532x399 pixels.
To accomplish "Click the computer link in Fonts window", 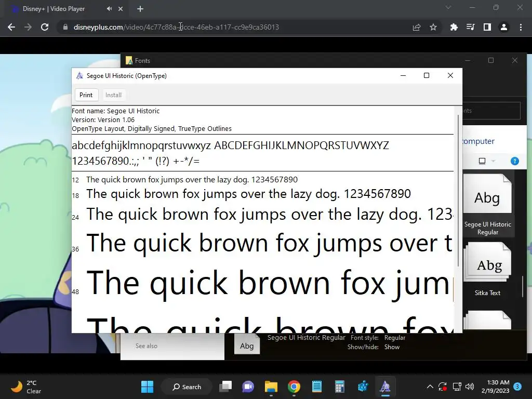I will tap(478, 141).
